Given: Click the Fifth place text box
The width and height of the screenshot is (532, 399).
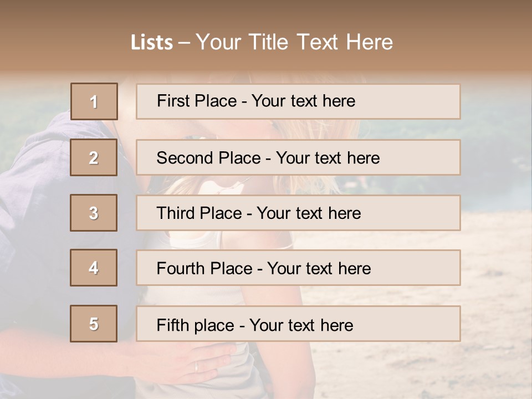Looking at the screenshot, I should pos(298,324).
